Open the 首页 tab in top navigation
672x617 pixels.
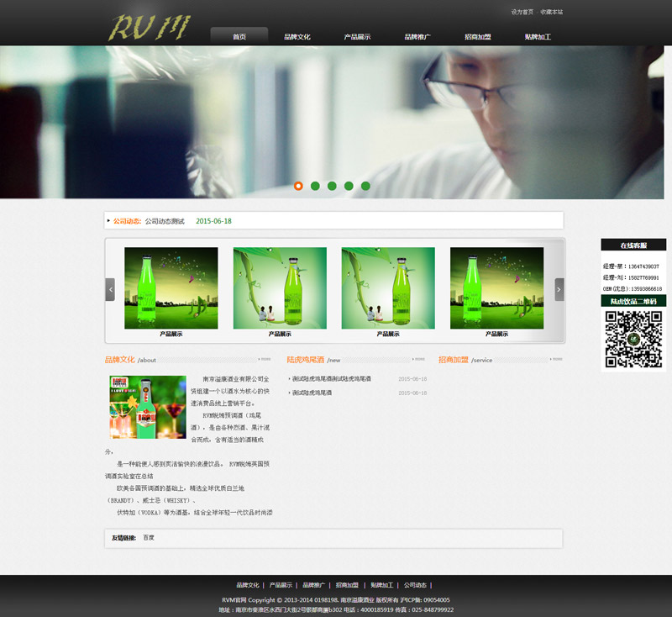click(x=239, y=37)
